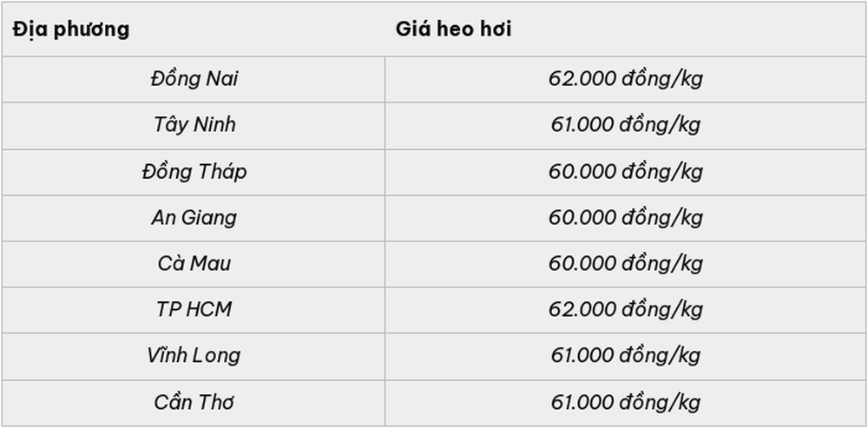Select the Cà Mau cell
This screenshot has height=428, width=868.
pos(194,264)
